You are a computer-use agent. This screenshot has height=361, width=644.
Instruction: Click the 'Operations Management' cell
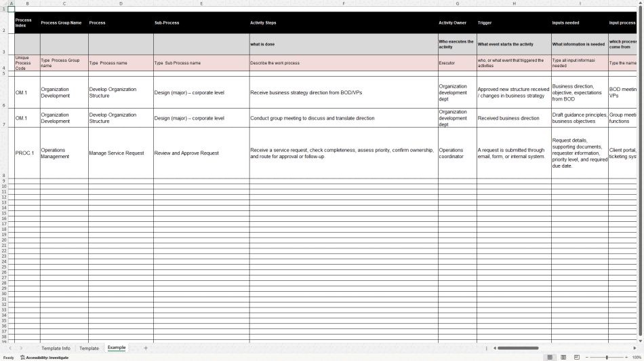(x=64, y=153)
